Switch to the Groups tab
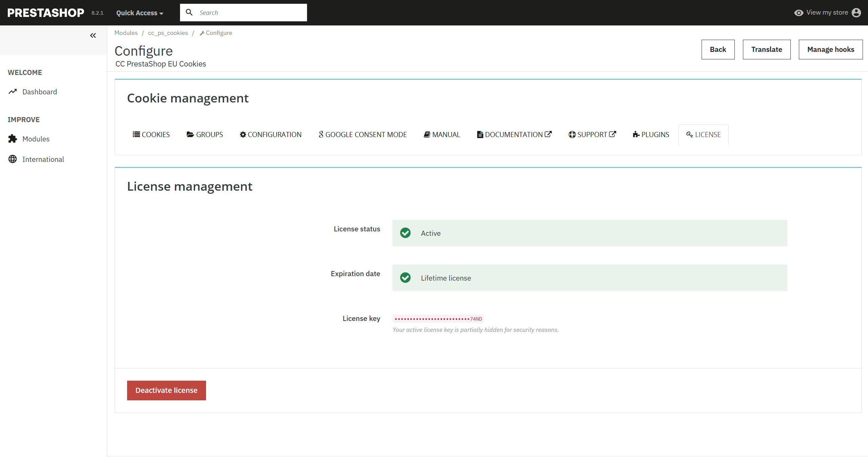868x457 pixels. 205,135
